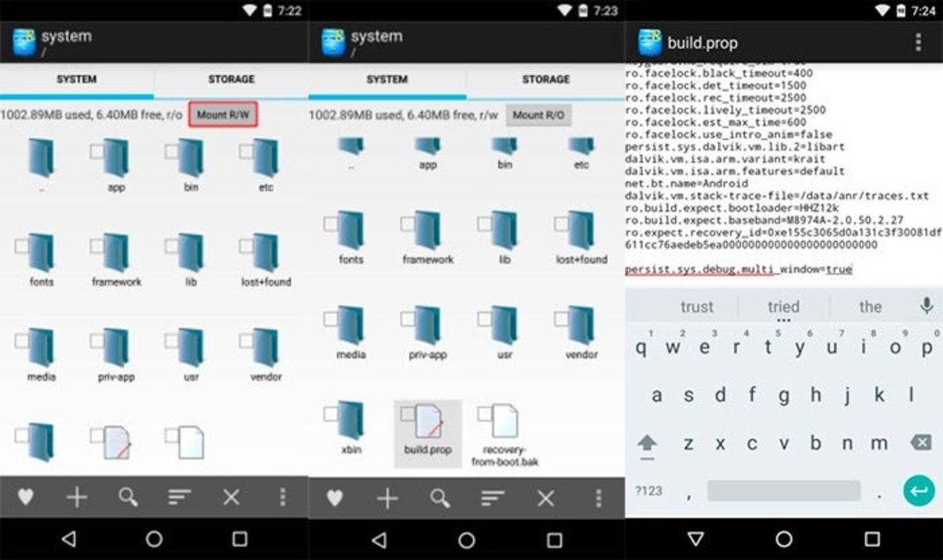943x560 pixels.
Task: Tap the sort icon in Mount R/O screen
Action: (x=493, y=497)
